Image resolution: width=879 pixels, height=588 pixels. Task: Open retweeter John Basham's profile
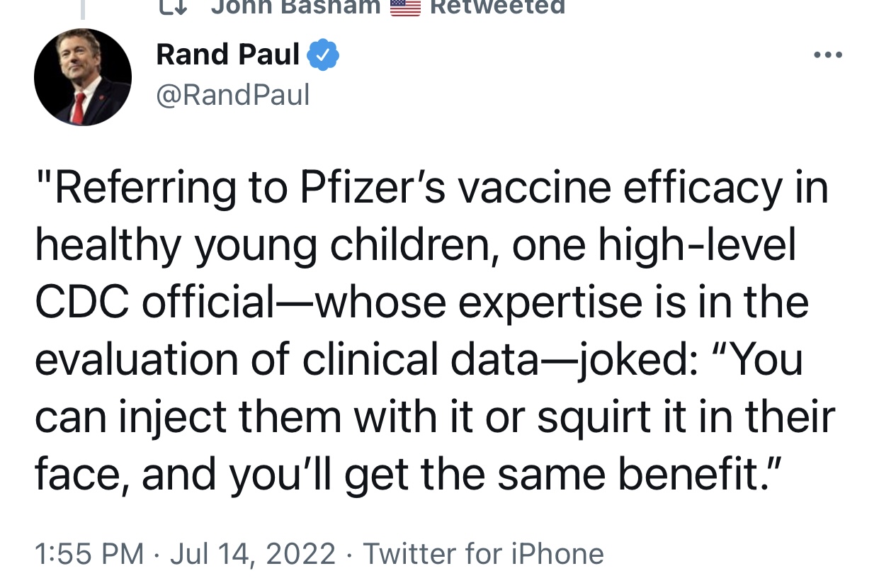(296, 6)
